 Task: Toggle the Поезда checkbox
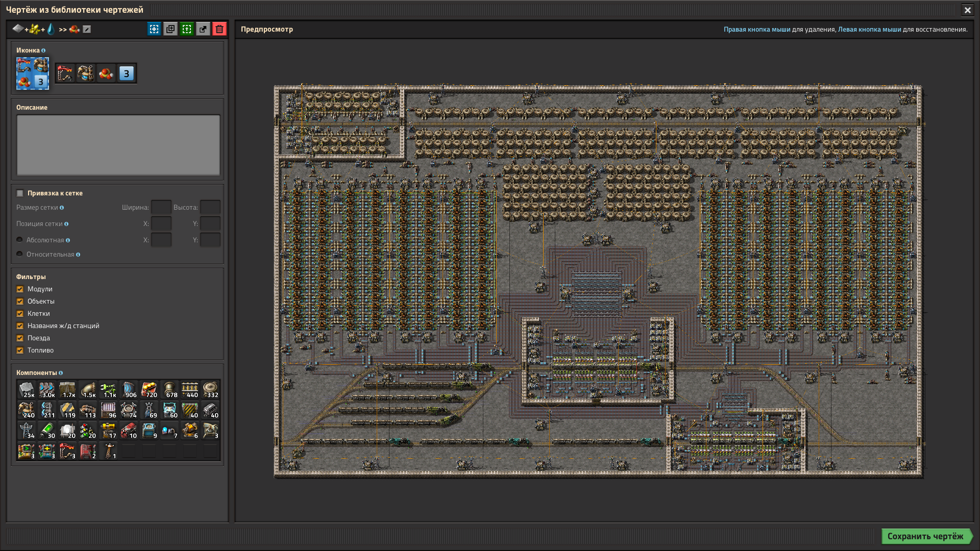click(20, 338)
